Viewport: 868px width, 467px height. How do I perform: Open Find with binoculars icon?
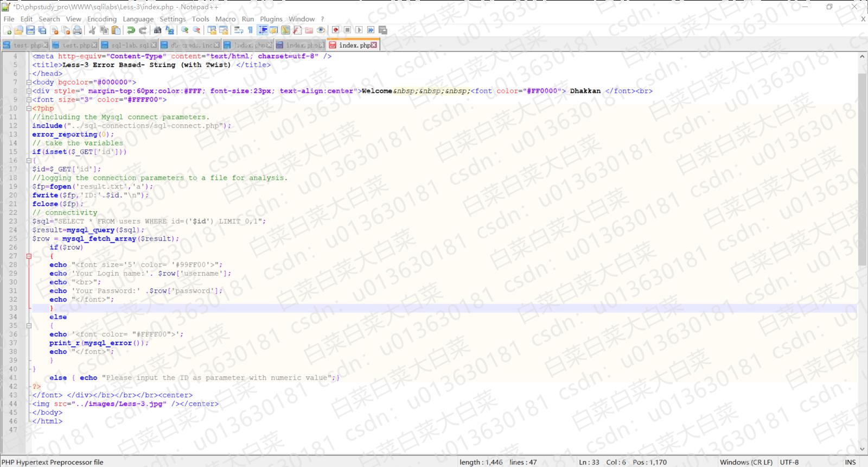click(x=157, y=30)
